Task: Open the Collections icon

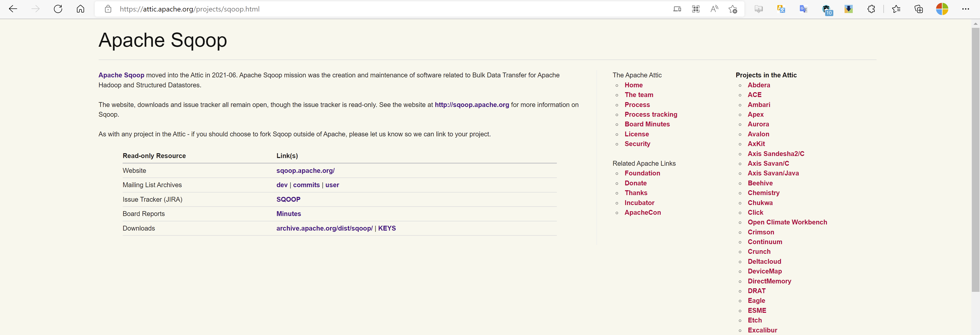Action: pos(919,9)
